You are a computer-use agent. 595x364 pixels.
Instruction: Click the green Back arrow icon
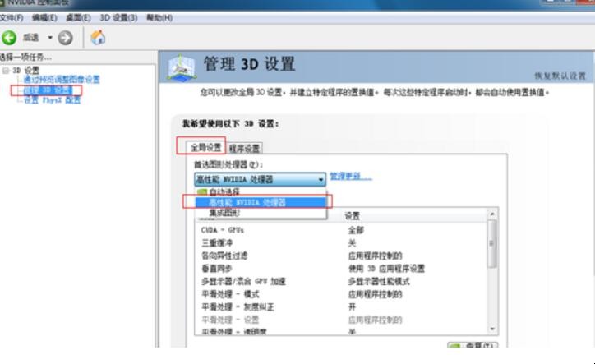click(x=9, y=38)
